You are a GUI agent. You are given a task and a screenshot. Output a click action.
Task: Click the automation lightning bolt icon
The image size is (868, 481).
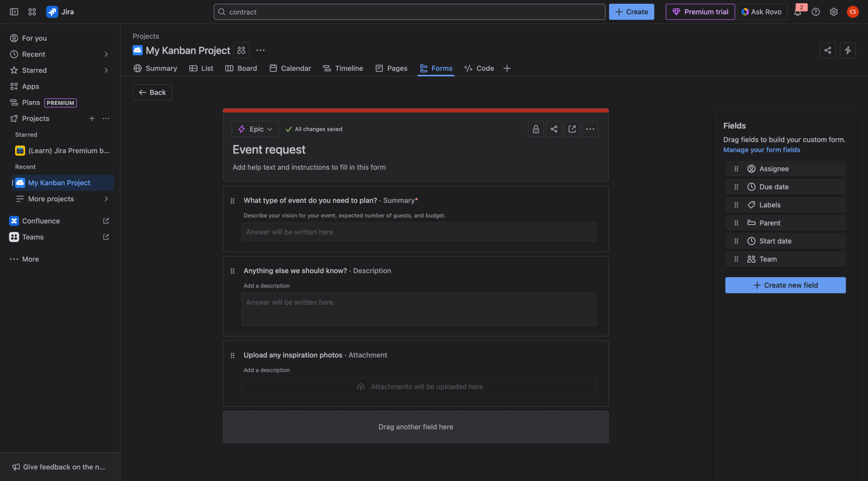(848, 50)
